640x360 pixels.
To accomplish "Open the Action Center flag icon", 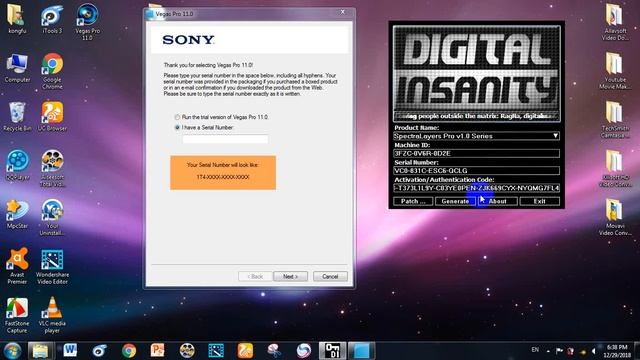I will click(559, 351).
